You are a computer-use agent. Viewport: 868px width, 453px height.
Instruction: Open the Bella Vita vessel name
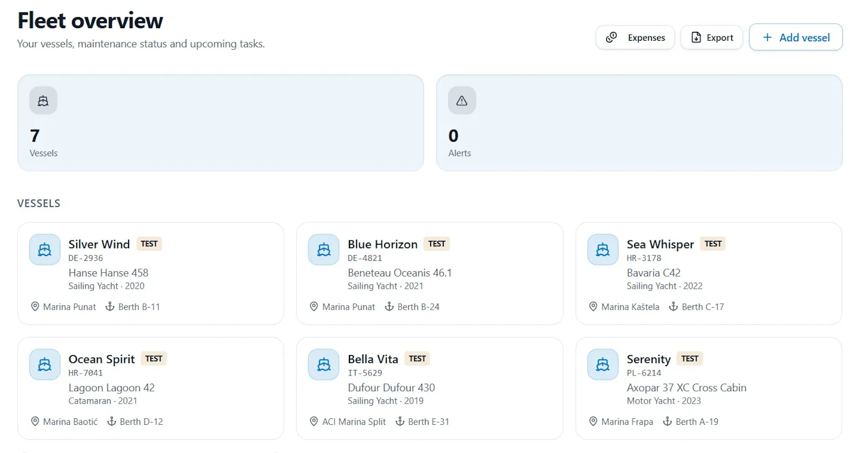click(x=373, y=359)
